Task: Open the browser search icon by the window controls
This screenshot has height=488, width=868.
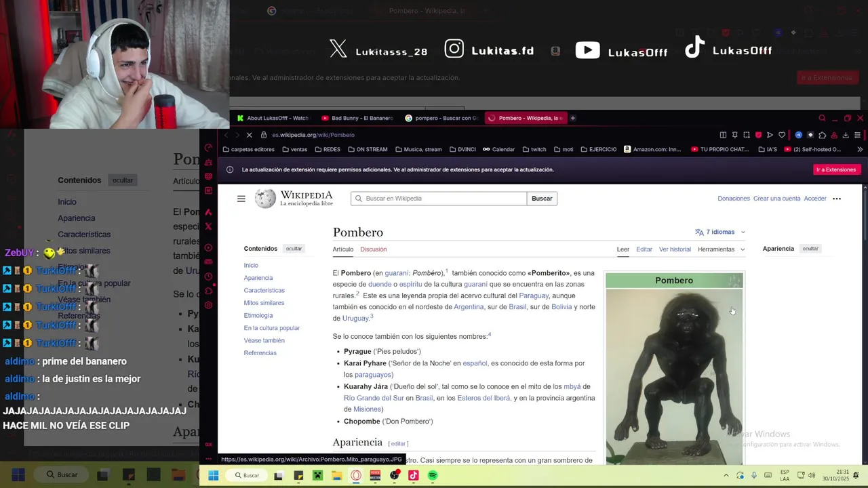Action: click(x=822, y=118)
